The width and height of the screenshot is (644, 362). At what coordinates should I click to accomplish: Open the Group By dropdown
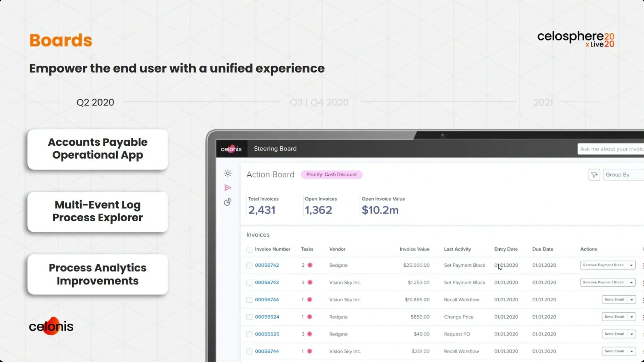tap(623, 175)
